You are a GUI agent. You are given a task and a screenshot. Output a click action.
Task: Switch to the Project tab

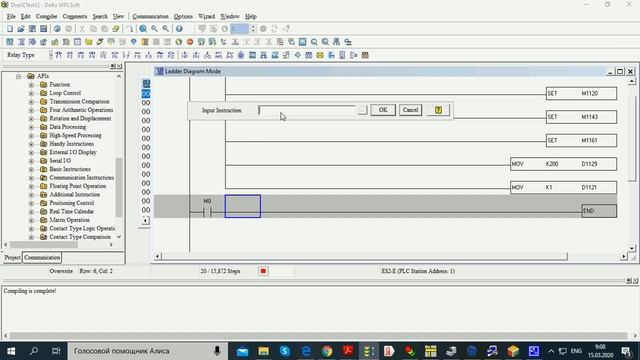point(12,258)
